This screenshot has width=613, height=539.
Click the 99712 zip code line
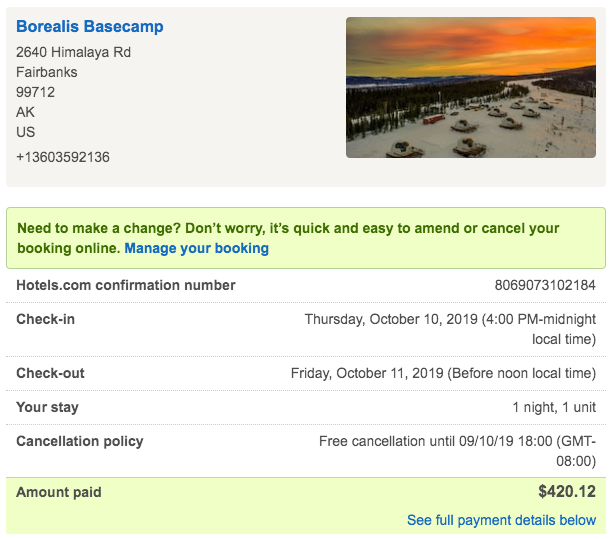[36, 92]
